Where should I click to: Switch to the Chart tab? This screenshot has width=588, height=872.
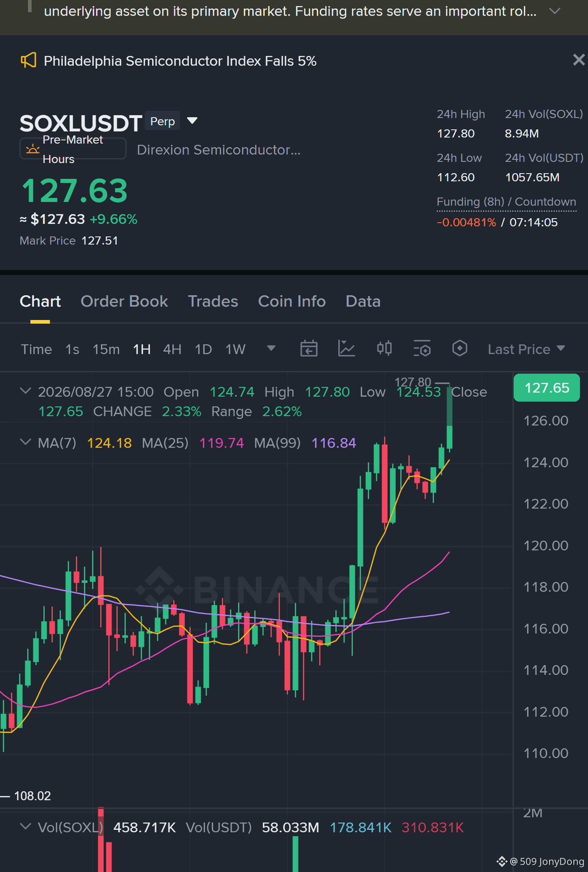click(x=40, y=301)
